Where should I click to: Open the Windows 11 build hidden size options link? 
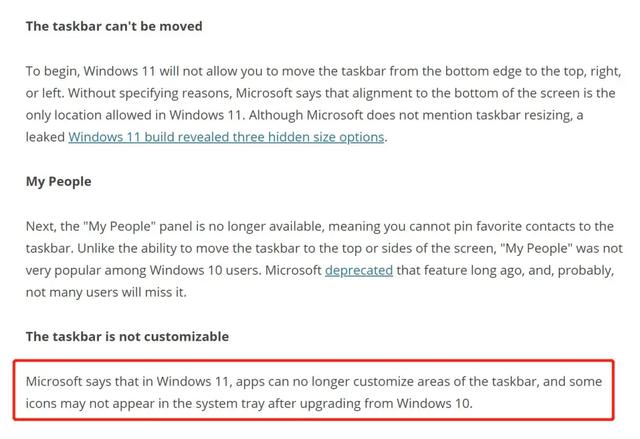(226, 137)
